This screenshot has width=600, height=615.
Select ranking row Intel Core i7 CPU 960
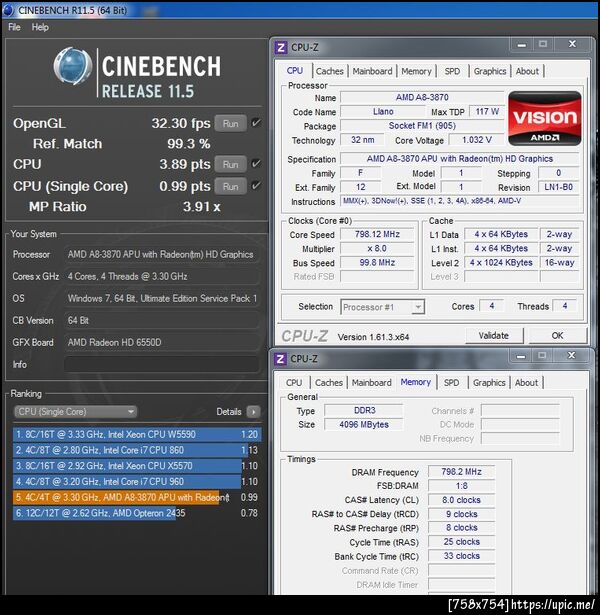point(137,482)
